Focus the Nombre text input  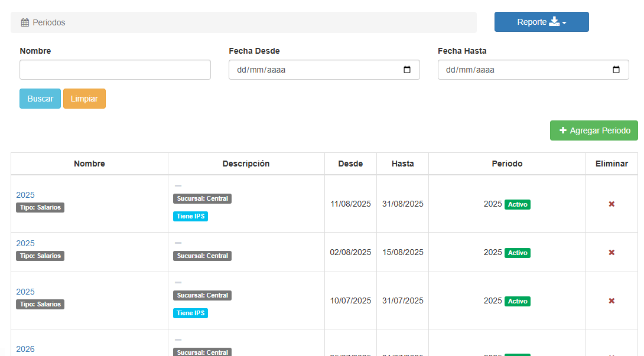pos(115,70)
